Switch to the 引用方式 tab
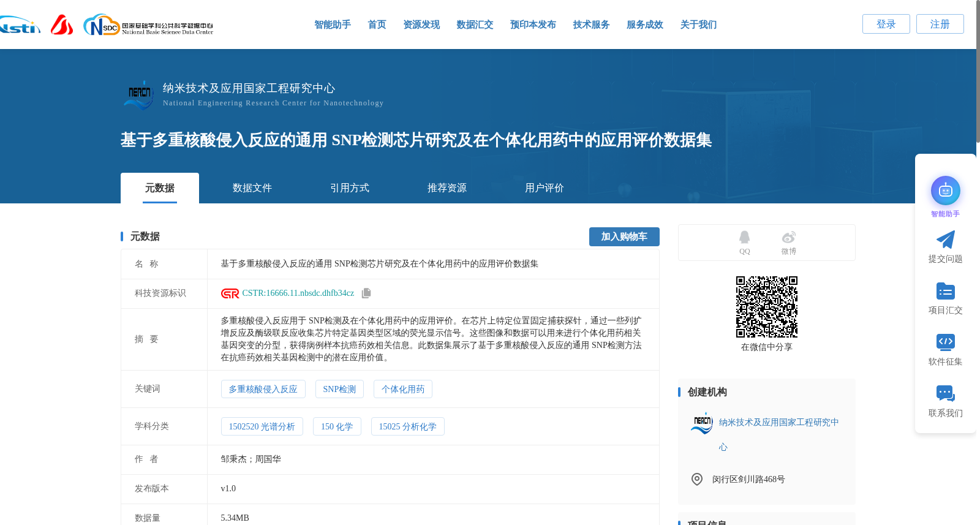The image size is (980, 525). point(350,188)
